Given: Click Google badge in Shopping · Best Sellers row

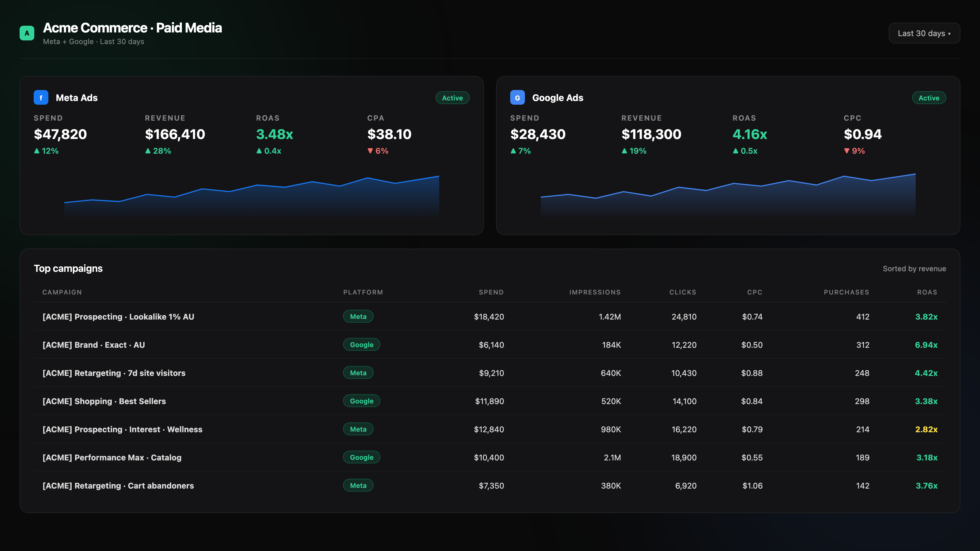Looking at the screenshot, I should click(x=361, y=401).
